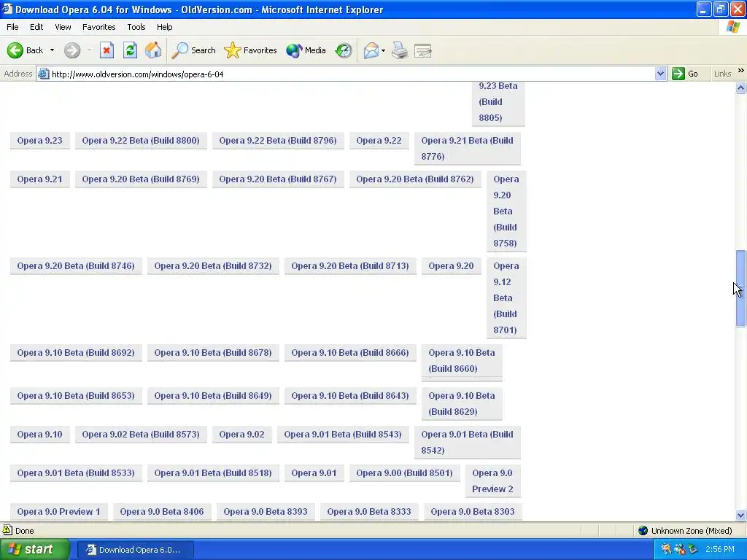Go to the Home page icon
The width and height of the screenshot is (747, 560).
coord(153,50)
